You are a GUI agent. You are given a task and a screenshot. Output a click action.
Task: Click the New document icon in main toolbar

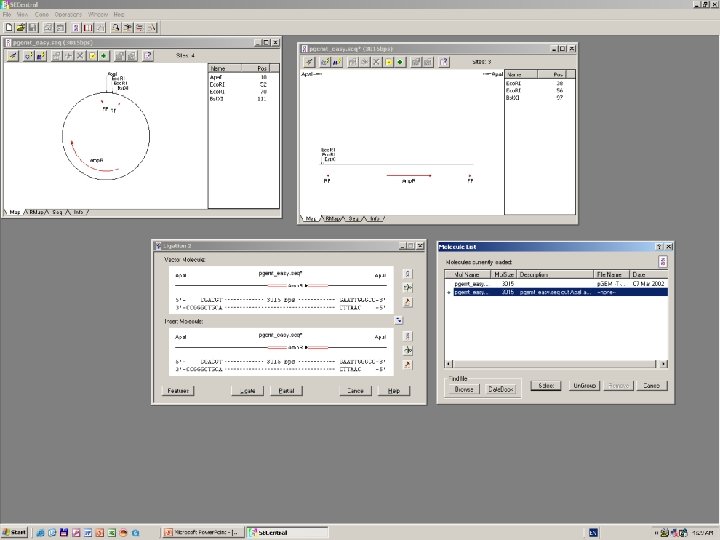(x=9, y=28)
